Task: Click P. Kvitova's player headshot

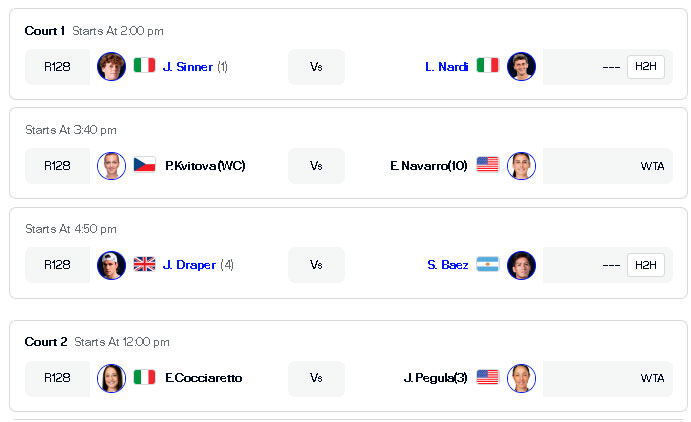Action: 111,166
